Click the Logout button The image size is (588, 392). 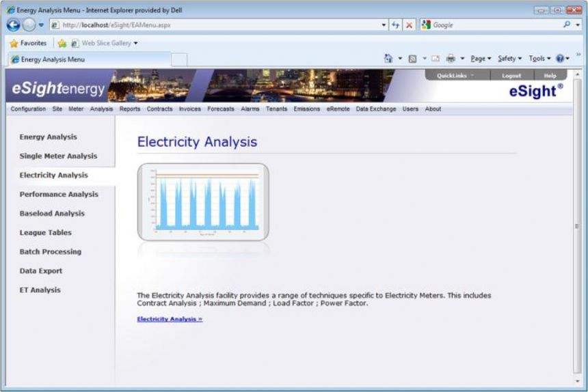(x=511, y=76)
